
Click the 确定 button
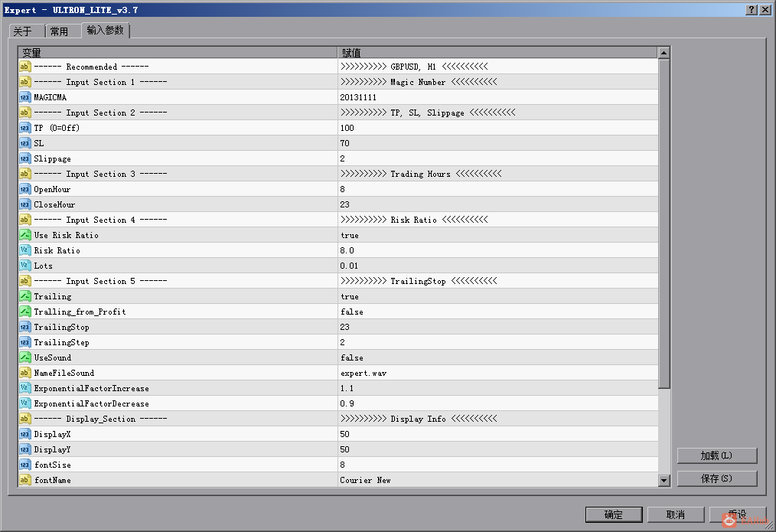click(614, 514)
